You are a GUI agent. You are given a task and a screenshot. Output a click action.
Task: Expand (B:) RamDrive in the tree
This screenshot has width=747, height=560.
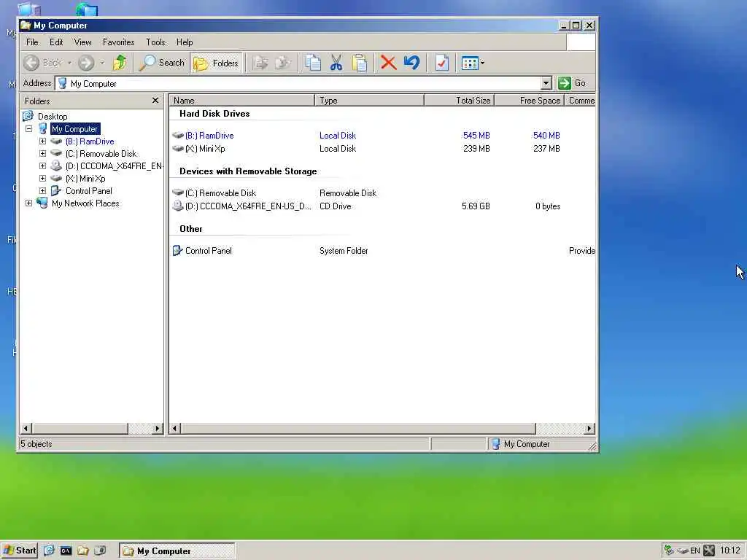(x=42, y=141)
